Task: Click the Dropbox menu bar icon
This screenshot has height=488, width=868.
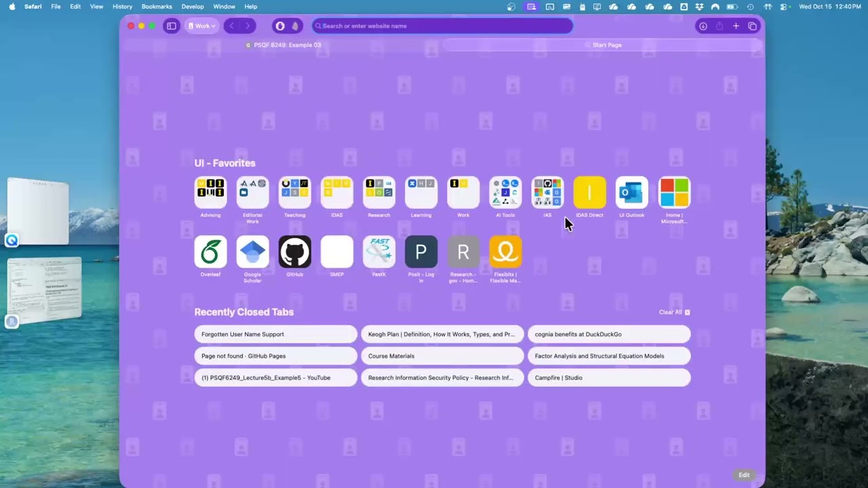Action: pyautogui.click(x=699, y=7)
